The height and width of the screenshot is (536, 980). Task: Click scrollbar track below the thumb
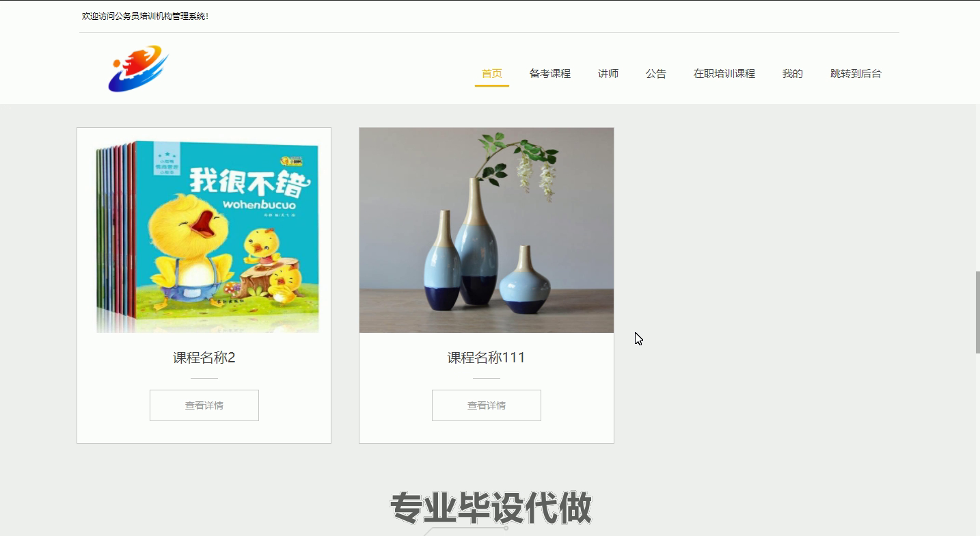pos(977,444)
